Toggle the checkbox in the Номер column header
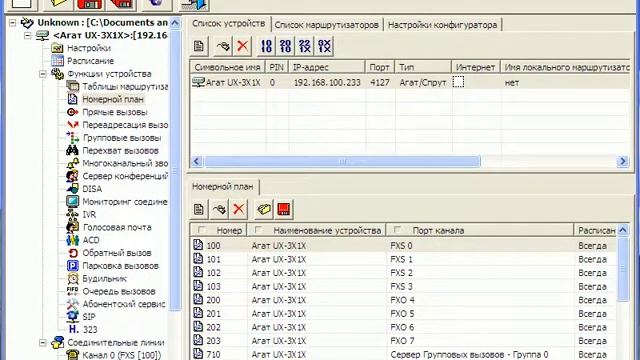The width and height of the screenshot is (640, 360). tap(201, 230)
